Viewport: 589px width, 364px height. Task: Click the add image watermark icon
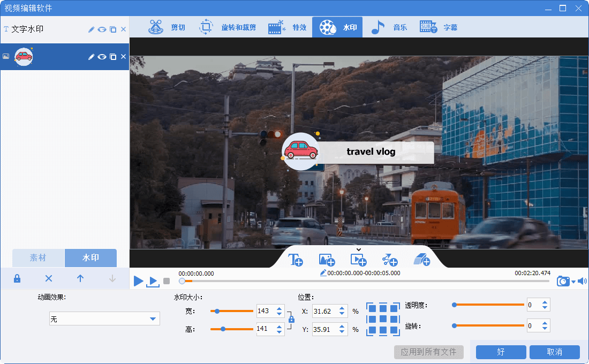327,260
